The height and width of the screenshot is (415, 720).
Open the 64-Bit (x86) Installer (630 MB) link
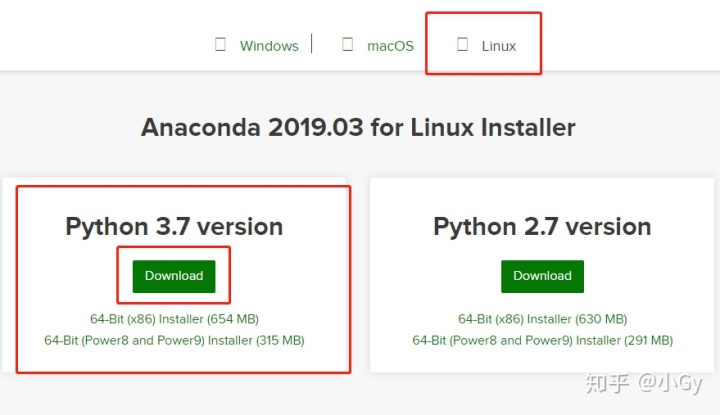click(x=543, y=319)
